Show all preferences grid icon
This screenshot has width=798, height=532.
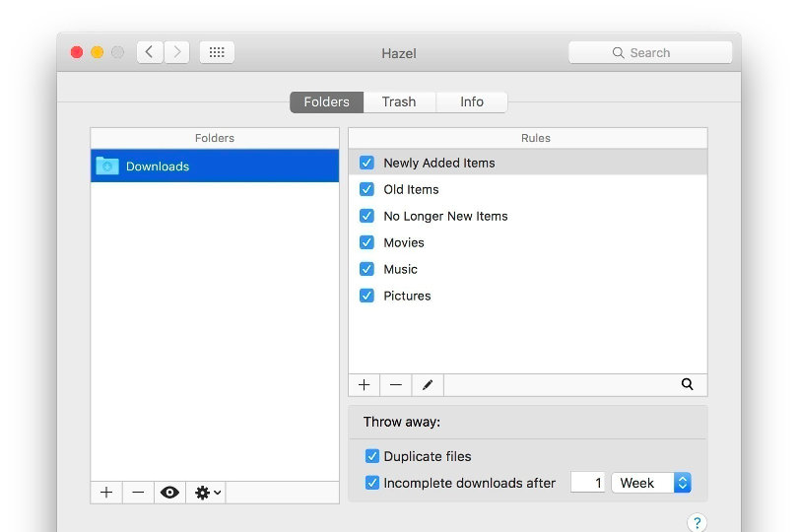217,52
